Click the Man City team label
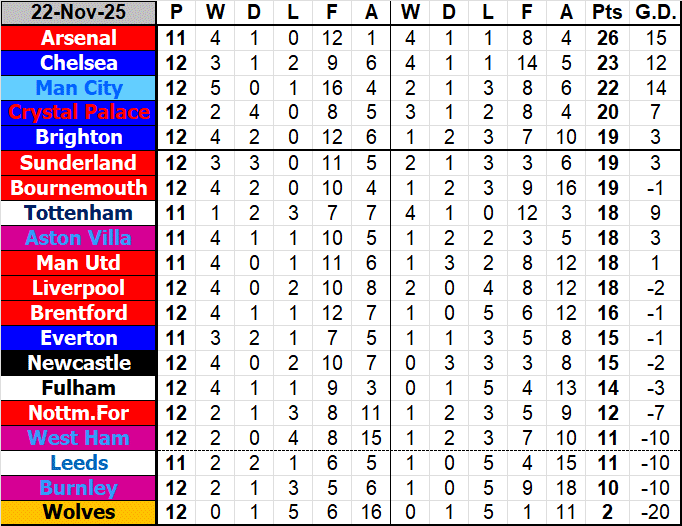The width and height of the screenshot is (682, 526). [x=79, y=88]
